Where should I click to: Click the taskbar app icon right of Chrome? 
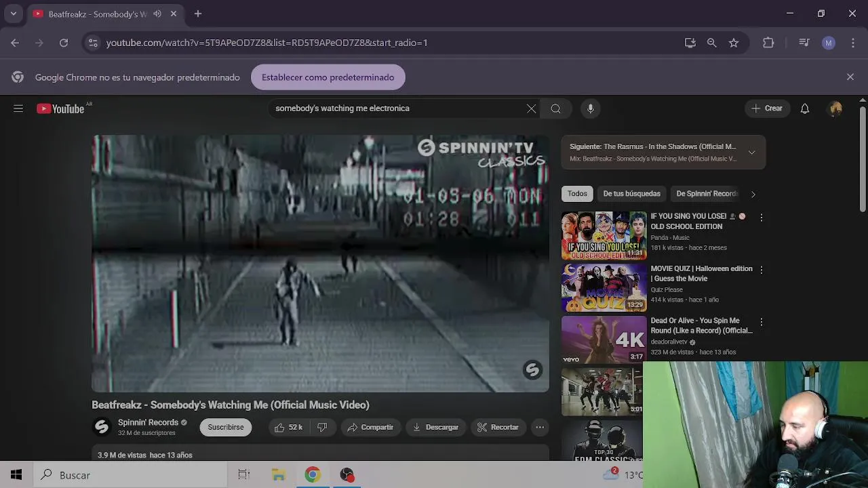pyautogui.click(x=347, y=475)
